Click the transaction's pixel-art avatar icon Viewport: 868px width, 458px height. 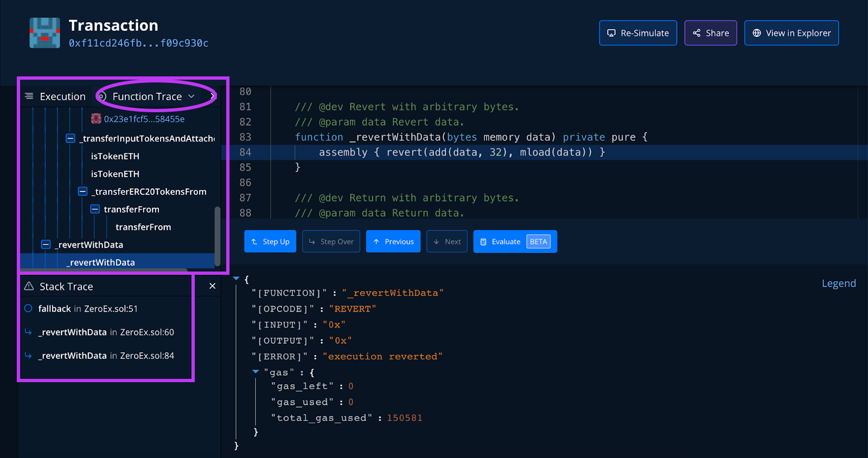coord(44,33)
